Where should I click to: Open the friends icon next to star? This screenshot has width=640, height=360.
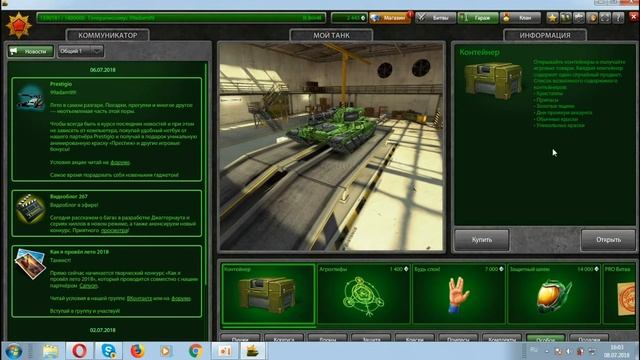[x=566, y=18]
